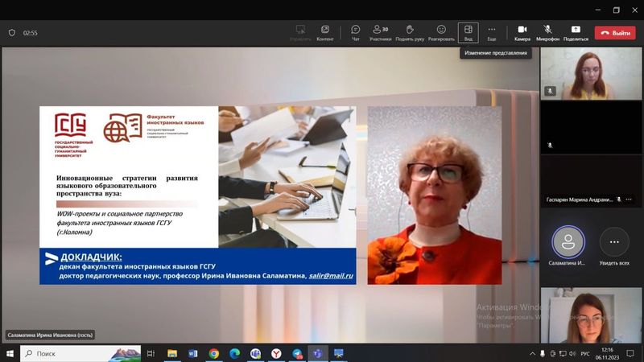Screen dimensions: 644x362
Task: Open Google Chrome from the taskbar
Action: click(x=214, y=353)
